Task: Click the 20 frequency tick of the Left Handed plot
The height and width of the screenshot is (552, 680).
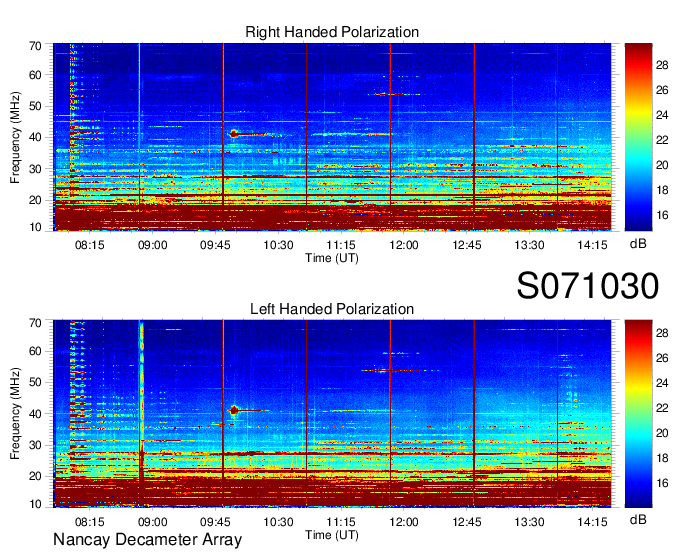Action: [35, 476]
